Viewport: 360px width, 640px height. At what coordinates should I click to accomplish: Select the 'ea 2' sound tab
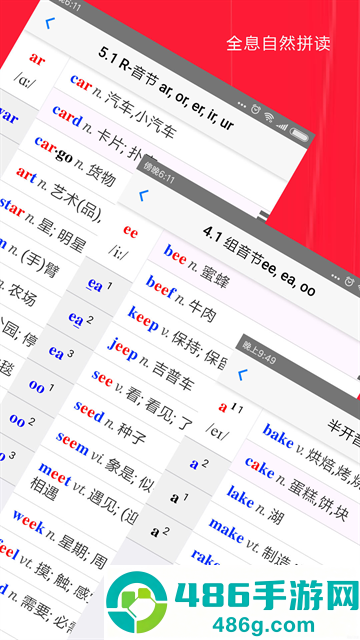[x=80, y=318]
